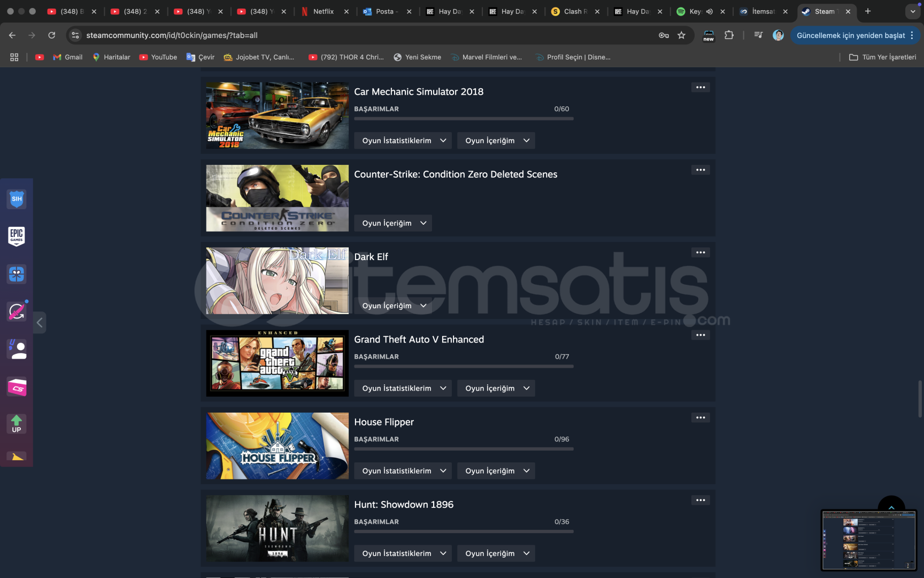Click the picture-in-picture screenshot preview

pos(869,540)
